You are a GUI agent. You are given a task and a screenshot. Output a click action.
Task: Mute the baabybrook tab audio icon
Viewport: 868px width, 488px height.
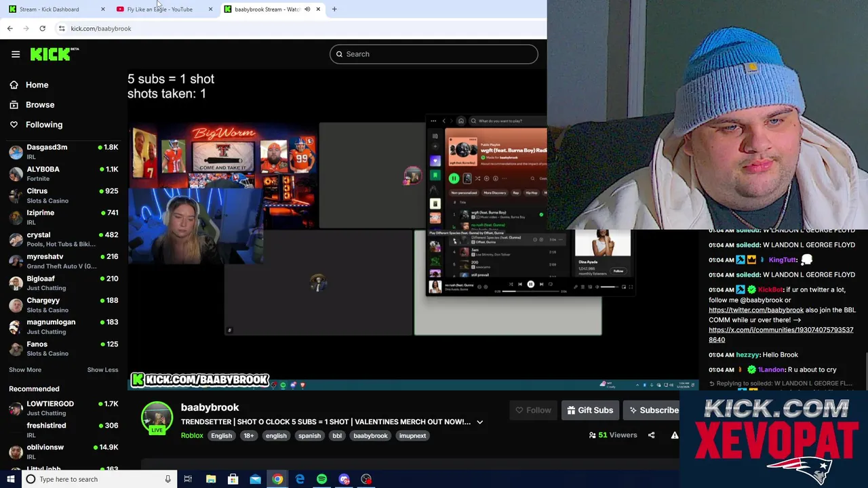coord(307,9)
